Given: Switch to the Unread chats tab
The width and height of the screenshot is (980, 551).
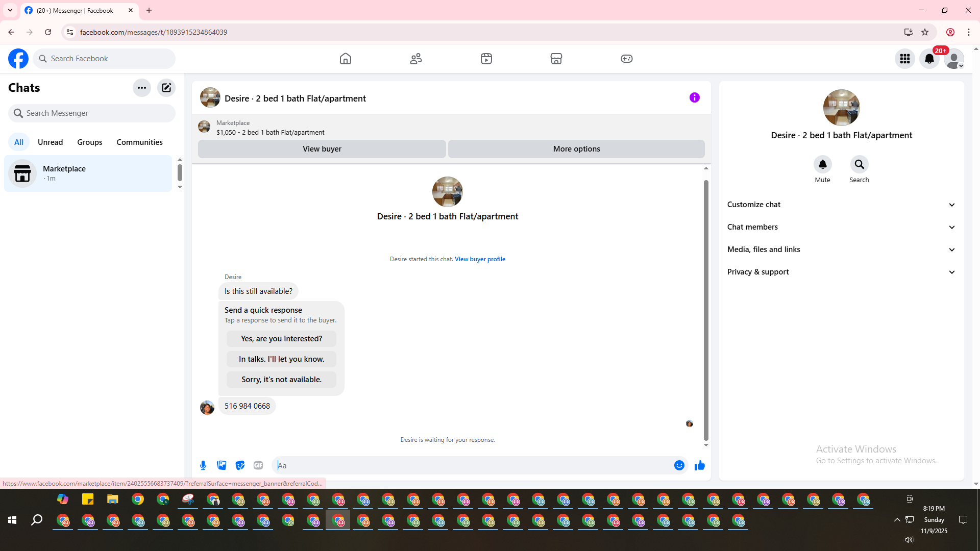Looking at the screenshot, I should [x=50, y=142].
